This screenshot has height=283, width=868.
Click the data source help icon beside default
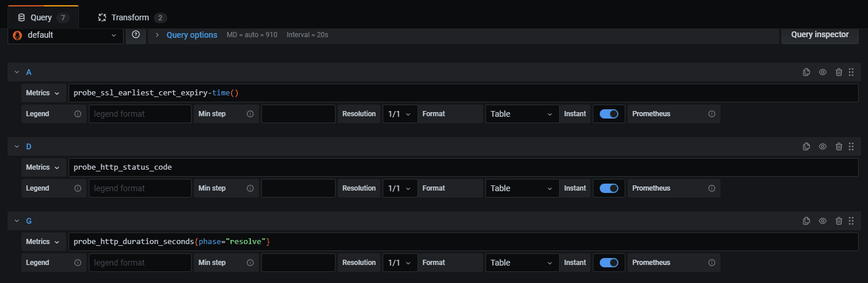tap(135, 35)
